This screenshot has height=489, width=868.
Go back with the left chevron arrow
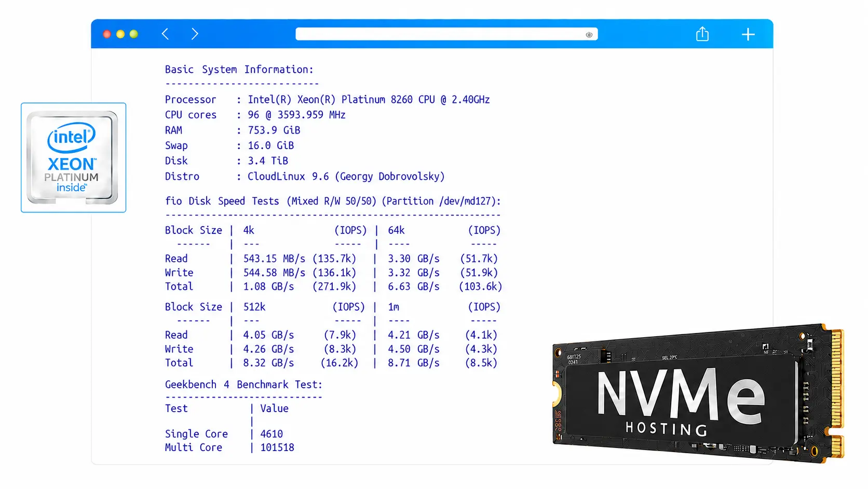click(x=165, y=34)
